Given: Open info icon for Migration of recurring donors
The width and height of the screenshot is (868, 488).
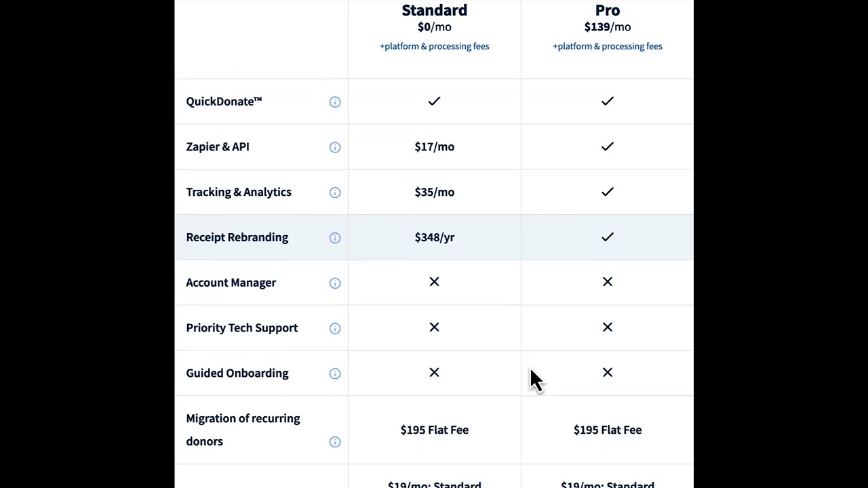Looking at the screenshot, I should 335,442.
